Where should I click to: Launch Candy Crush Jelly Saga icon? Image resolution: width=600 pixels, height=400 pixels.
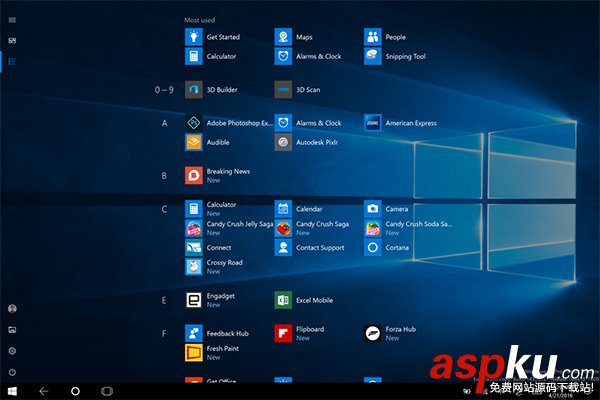194,228
